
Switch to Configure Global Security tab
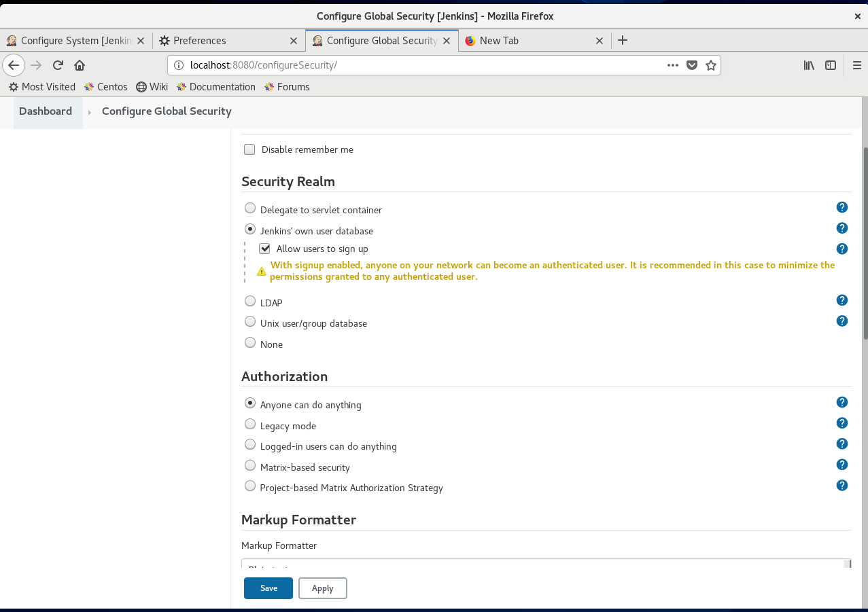pyautogui.click(x=382, y=41)
